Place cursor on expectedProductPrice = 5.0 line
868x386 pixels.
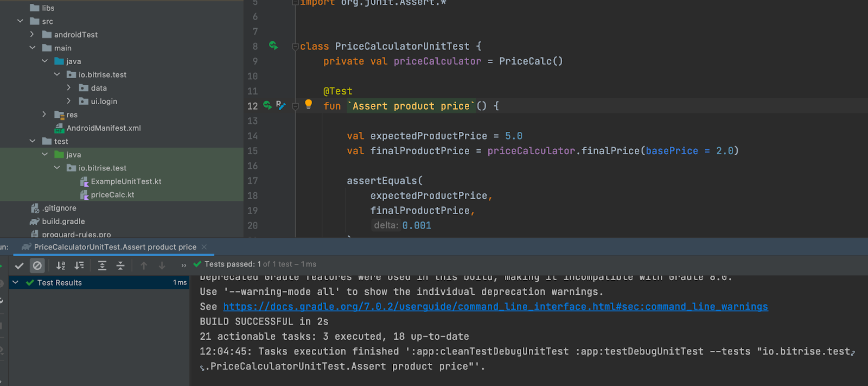click(435, 136)
